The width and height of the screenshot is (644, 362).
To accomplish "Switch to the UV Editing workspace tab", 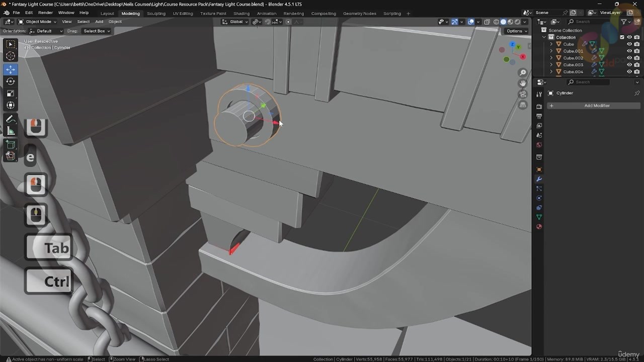I will pyautogui.click(x=183, y=14).
